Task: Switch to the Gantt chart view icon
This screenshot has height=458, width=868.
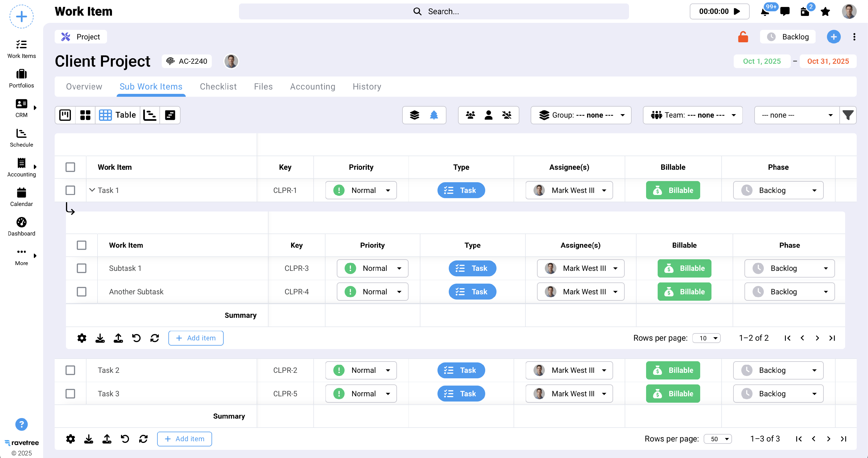Action: (150, 115)
